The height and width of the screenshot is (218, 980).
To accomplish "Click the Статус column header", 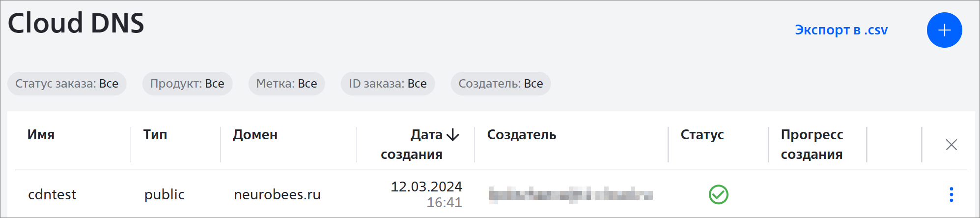I will pyautogui.click(x=702, y=135).
